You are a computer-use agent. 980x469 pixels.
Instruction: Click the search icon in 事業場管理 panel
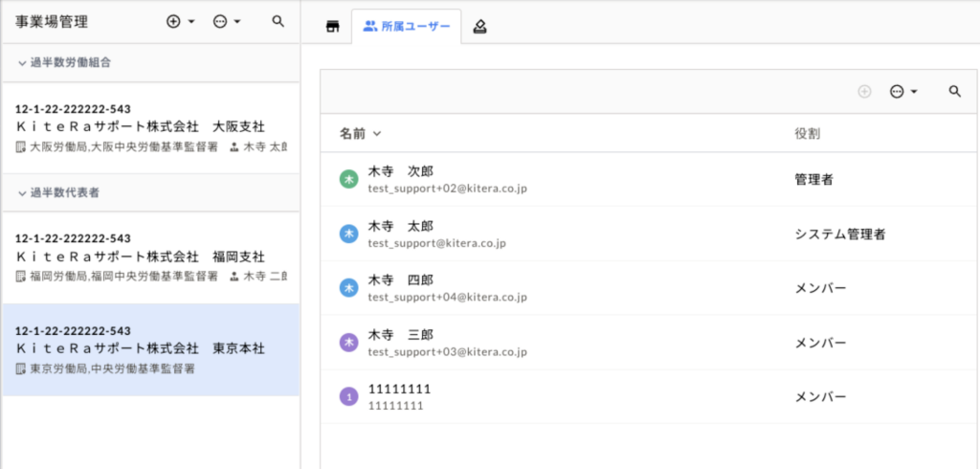tap(278, 21)
